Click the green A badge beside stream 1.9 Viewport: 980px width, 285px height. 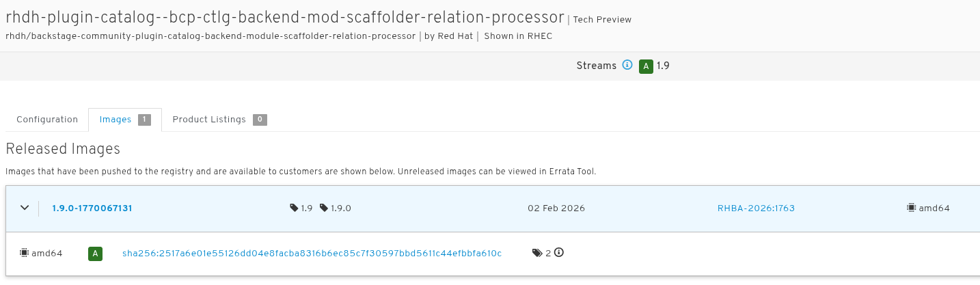tap(646, 66)
